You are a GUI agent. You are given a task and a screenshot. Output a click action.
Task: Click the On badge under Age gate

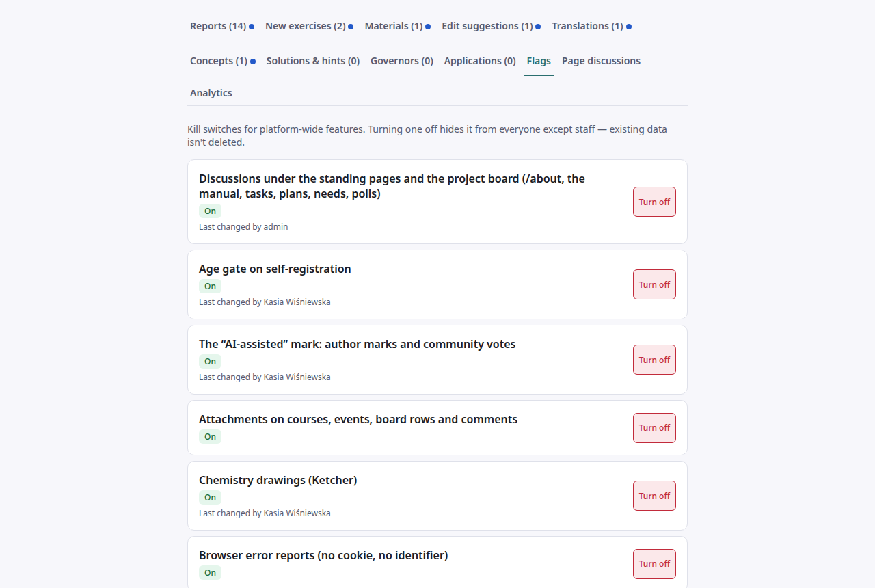tap(210, 286)
